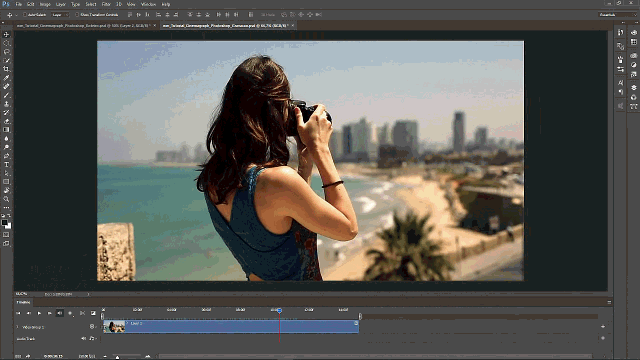The width and height of the screenshot is (640, 360).
Task: Open the Timeline panel flyout menu
Action: (609, 302)
